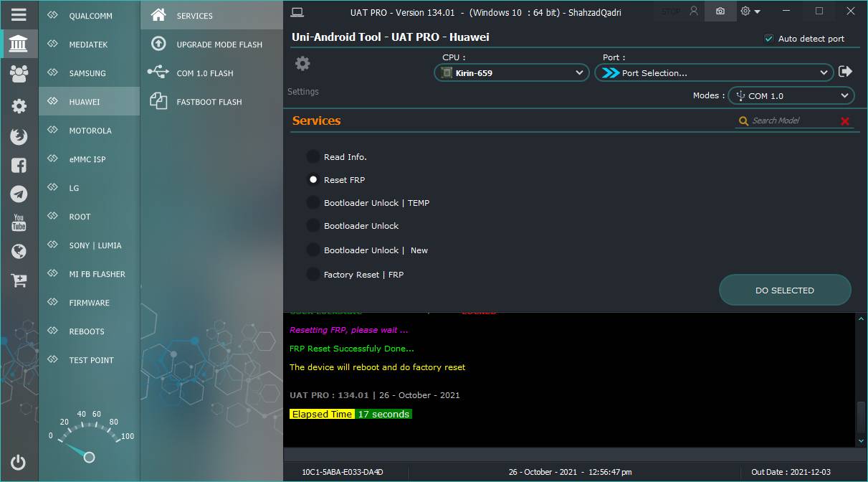Click the log panel scroll down arrow
Screen dimensions: 868x482
861,441
